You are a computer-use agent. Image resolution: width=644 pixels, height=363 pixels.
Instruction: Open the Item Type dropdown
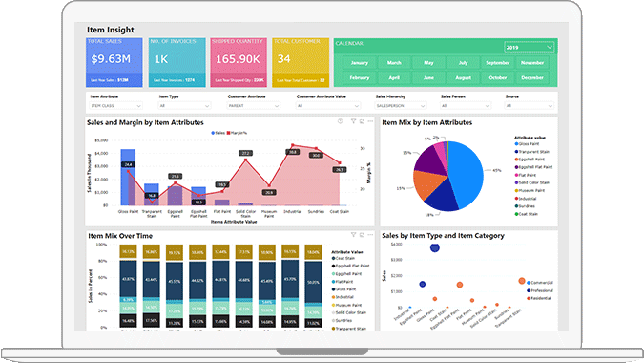[x=184, y=106]
